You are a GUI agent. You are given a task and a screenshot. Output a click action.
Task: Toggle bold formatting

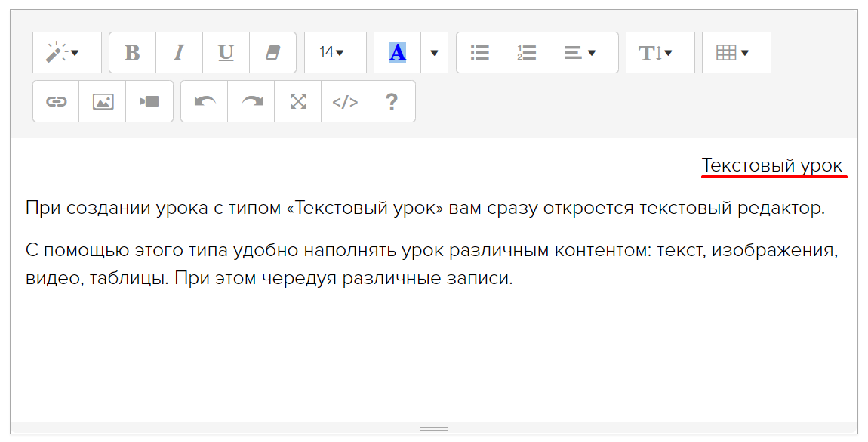pos(132,53)
